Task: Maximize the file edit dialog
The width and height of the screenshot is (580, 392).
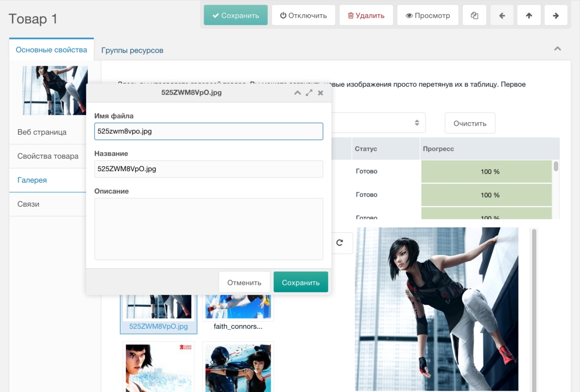Action: [309, 93]
